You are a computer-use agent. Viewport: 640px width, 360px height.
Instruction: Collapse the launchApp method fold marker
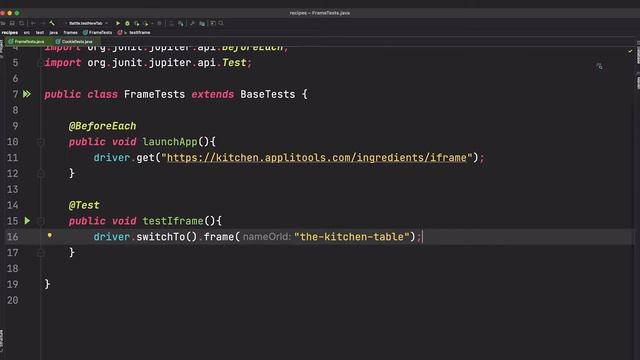(40, 142)
